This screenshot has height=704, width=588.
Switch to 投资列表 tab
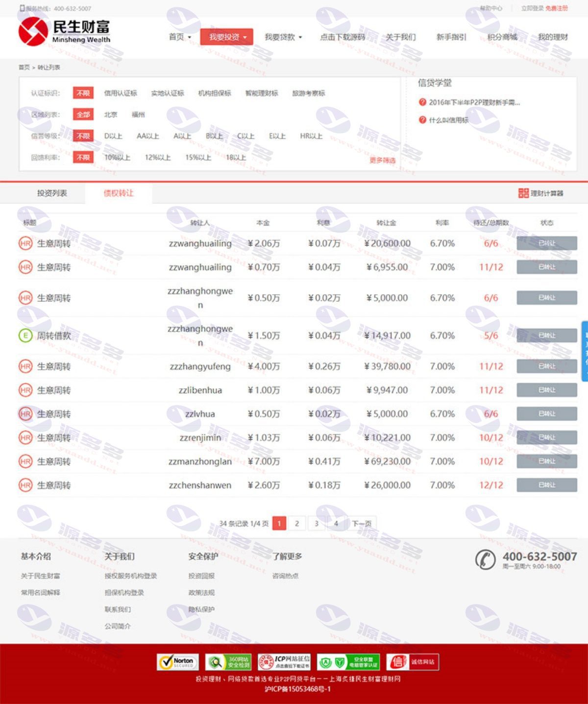coord(52,193)
